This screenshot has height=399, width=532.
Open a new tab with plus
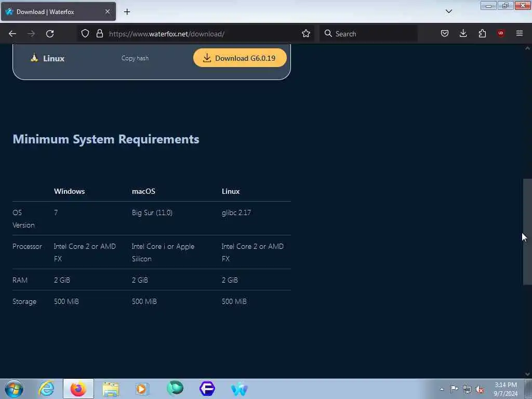click(127, 11)
